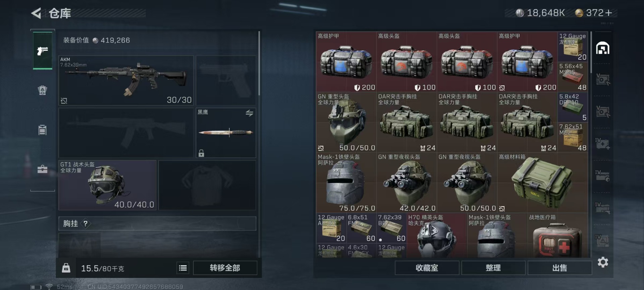
Task: Go back using the arrow beside 仓库
Action: point(36,13)
